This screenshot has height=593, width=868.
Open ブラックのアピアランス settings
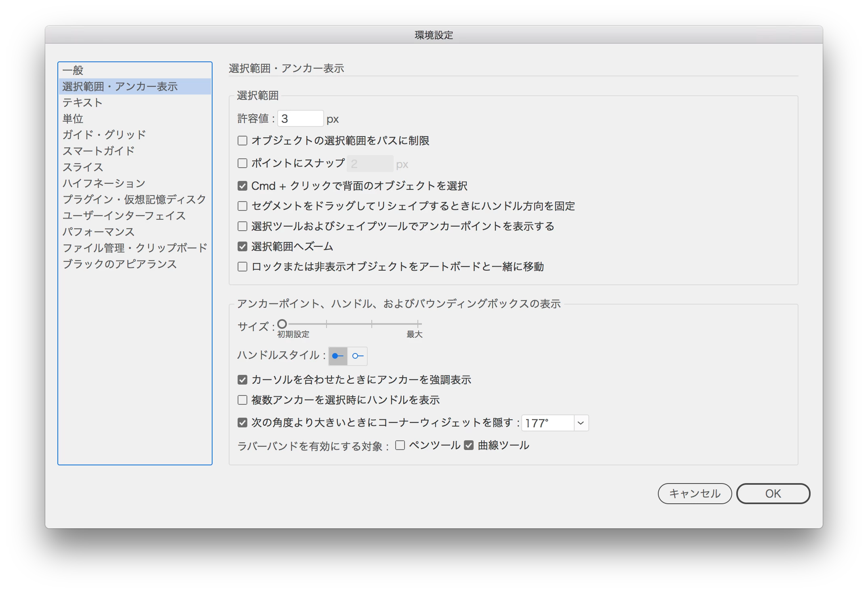120,264
